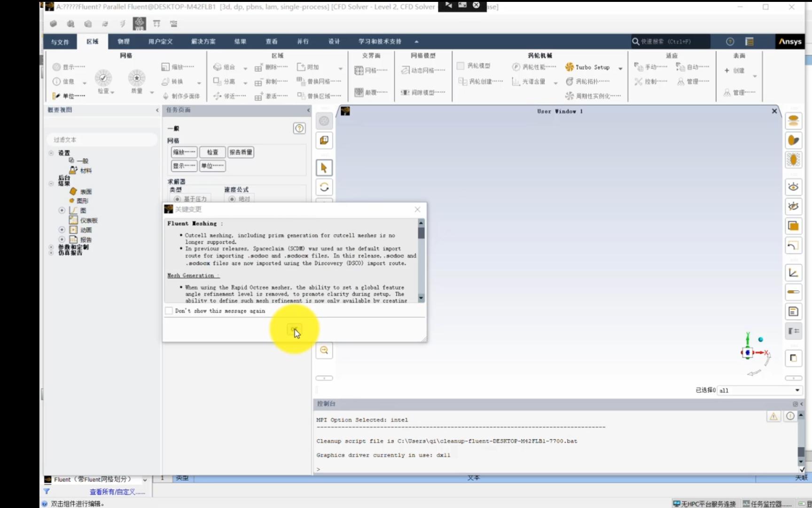
Task: Click the hide-objects eye icon with slash
Action: click(793, 206)
